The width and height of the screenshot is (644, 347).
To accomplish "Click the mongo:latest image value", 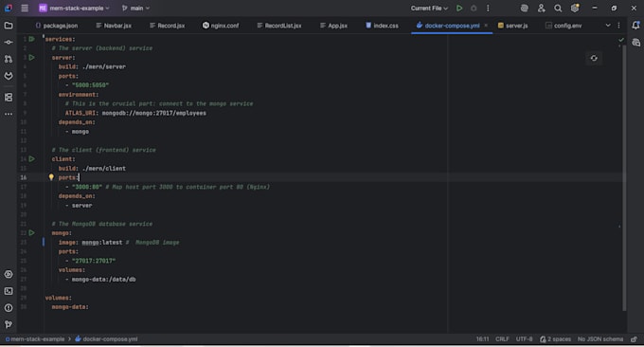I will (x=102, y=242).
